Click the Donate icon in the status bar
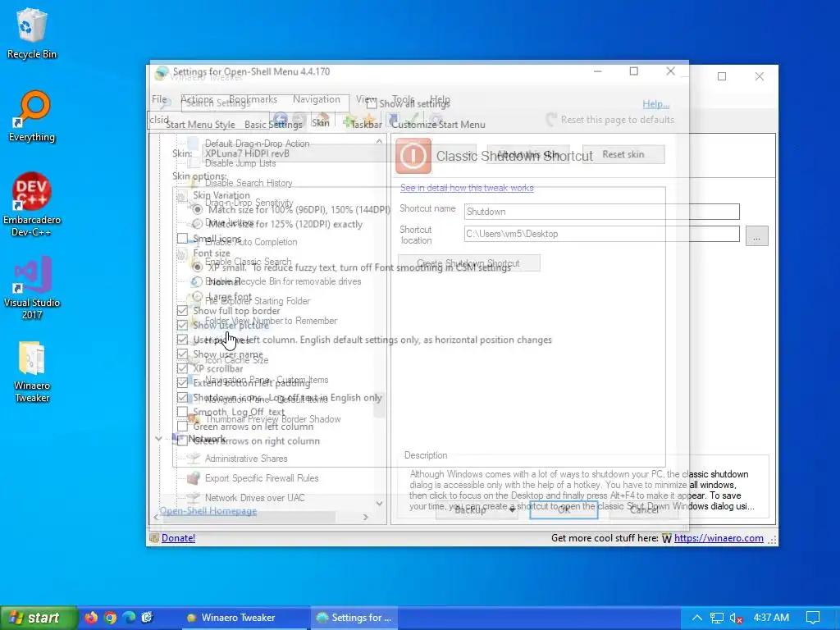Image resolution: width=840 pixels, height=630 pixels. (153, 538)
